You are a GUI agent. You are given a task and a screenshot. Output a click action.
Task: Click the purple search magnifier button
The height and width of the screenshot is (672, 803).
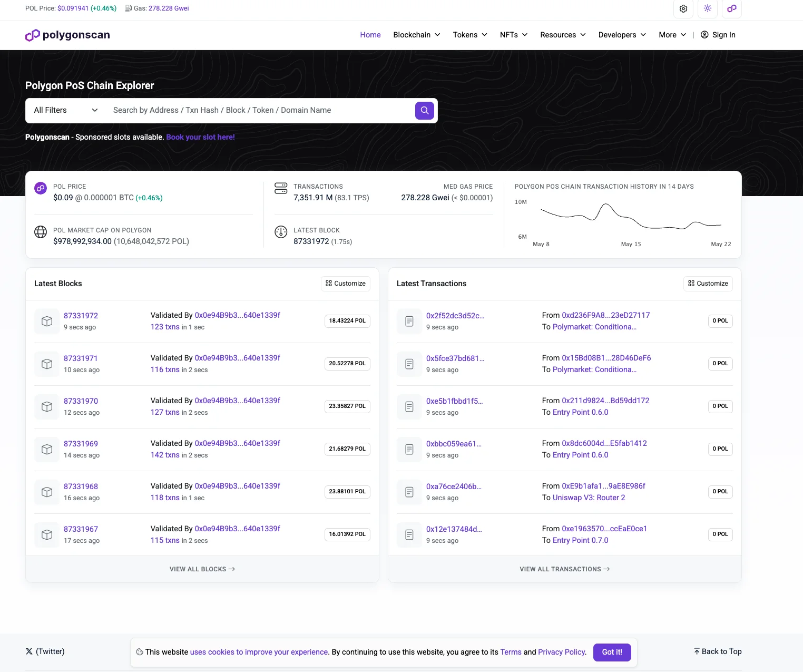pyautogui.click(x=425, y=111)
